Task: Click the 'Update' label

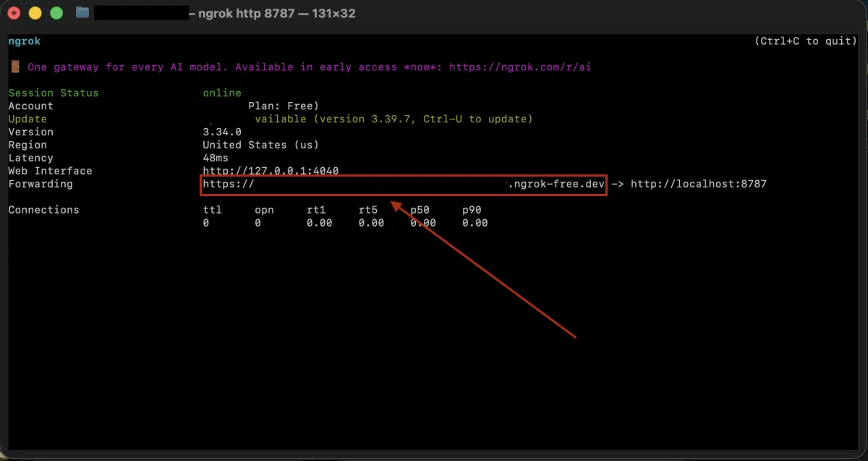Action: click(x=27, y=119)
